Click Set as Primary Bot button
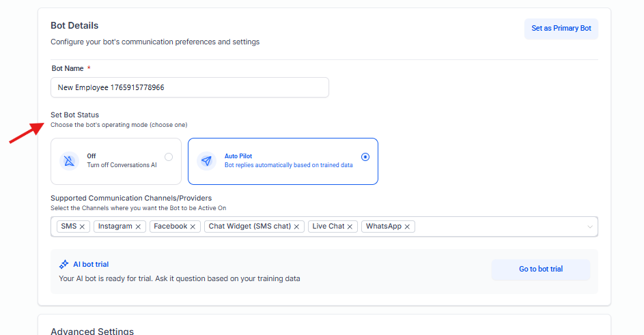Viewport: 644px width, 335px height. coord(561,29)
